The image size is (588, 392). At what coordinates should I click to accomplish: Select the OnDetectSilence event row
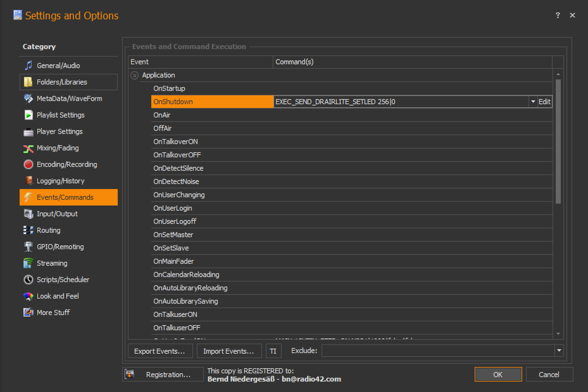(178, 168)
